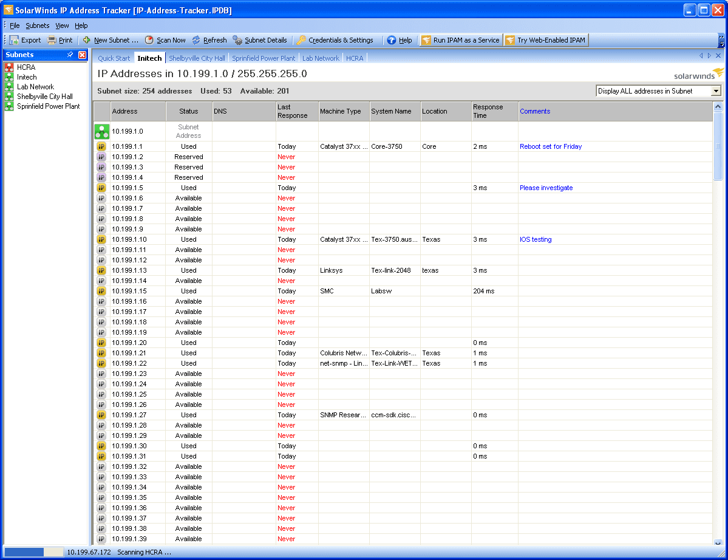The width and height of the screenshot is (728, 560).
Task: Click the IP icon for 10.199.1.10
Action: (x=101, y=239)
